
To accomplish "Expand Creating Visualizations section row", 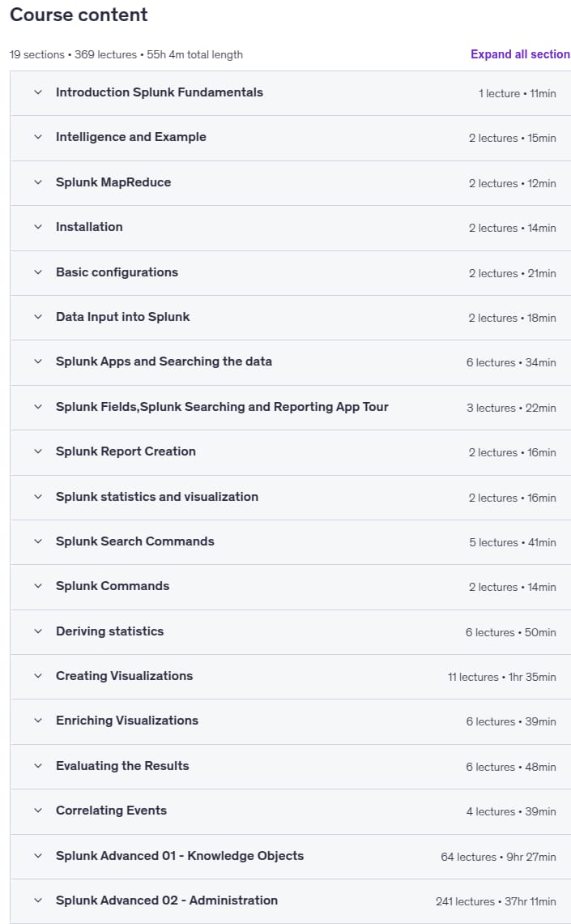I will (290, 677).
